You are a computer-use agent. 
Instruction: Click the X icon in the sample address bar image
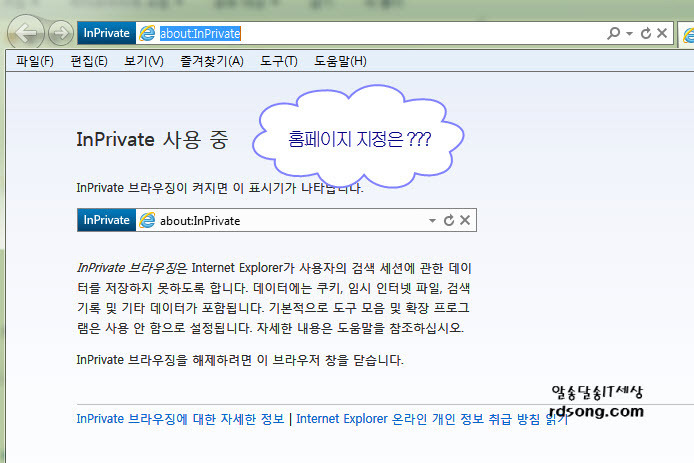pos(465,220)
